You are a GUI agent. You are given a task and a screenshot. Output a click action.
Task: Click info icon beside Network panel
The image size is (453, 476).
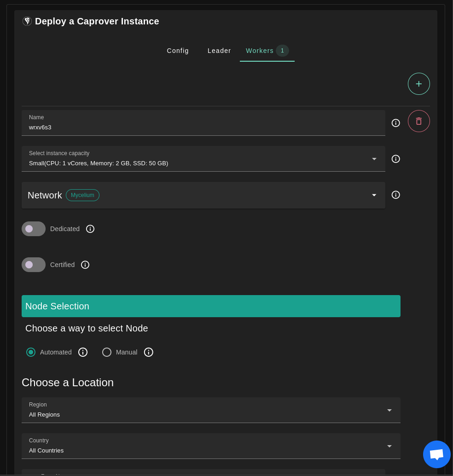395,195
